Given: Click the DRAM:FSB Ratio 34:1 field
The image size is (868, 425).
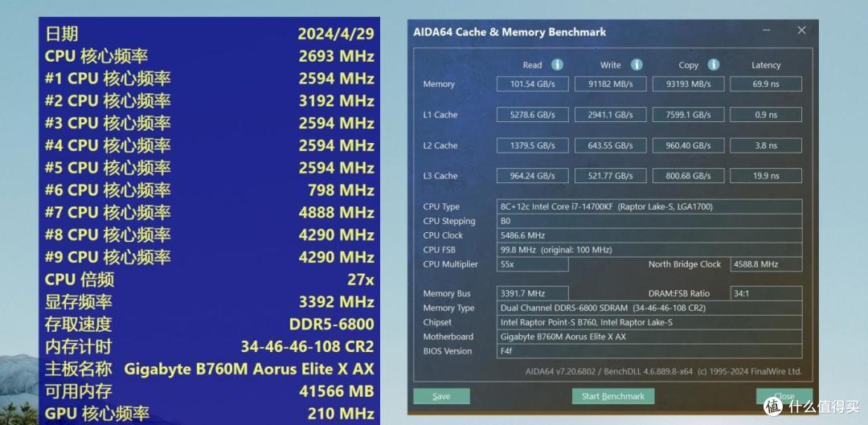Looking at the screenshot, I should [x=766, y=293].
